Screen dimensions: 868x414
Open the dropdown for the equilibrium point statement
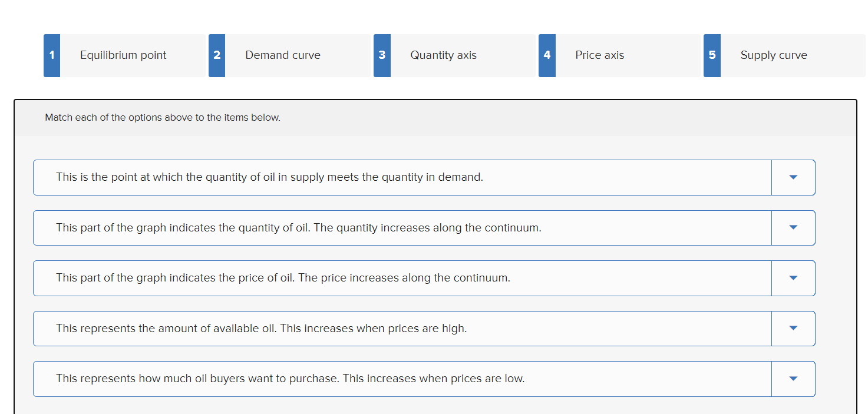[793, 177]
